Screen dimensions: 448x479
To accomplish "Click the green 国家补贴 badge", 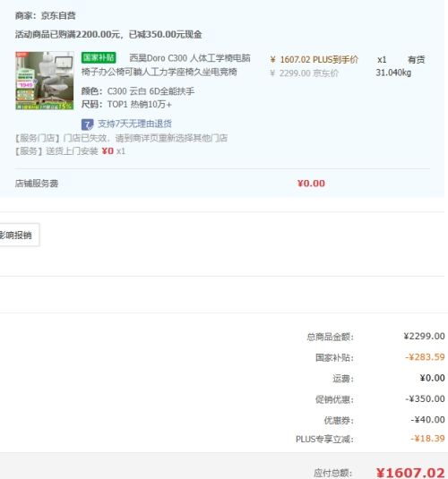I will coord(99,57).
